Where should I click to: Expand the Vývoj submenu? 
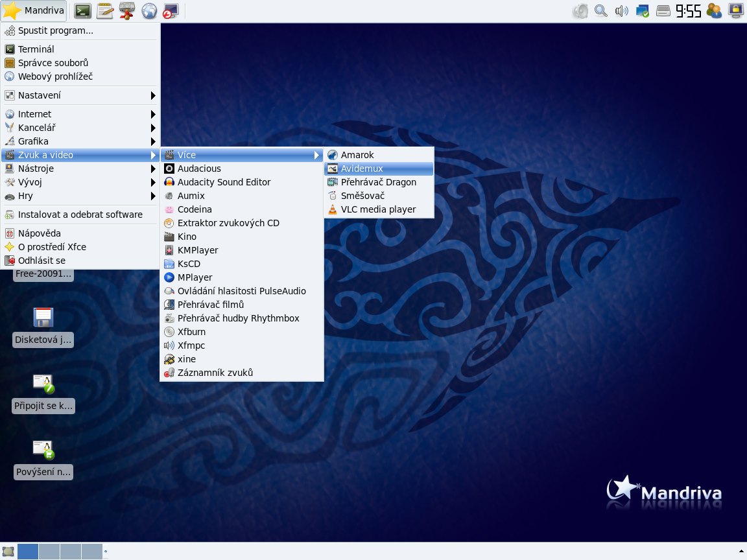80,182
